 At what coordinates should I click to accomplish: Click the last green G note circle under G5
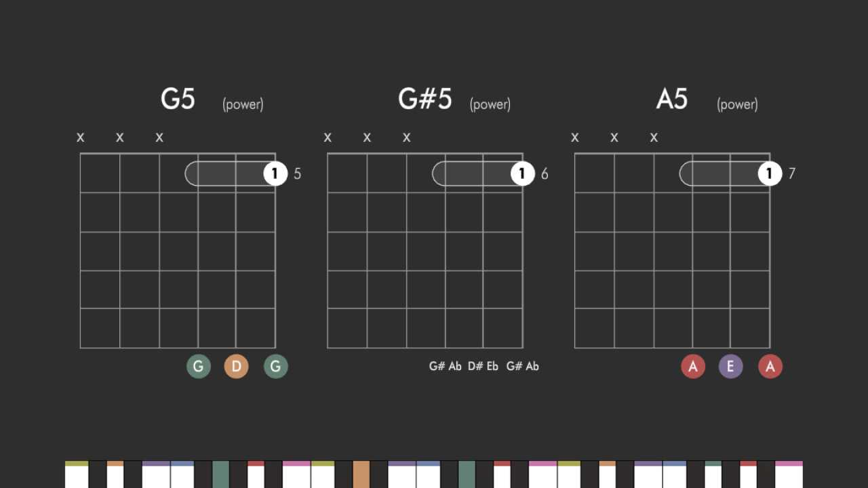(276, 367)
